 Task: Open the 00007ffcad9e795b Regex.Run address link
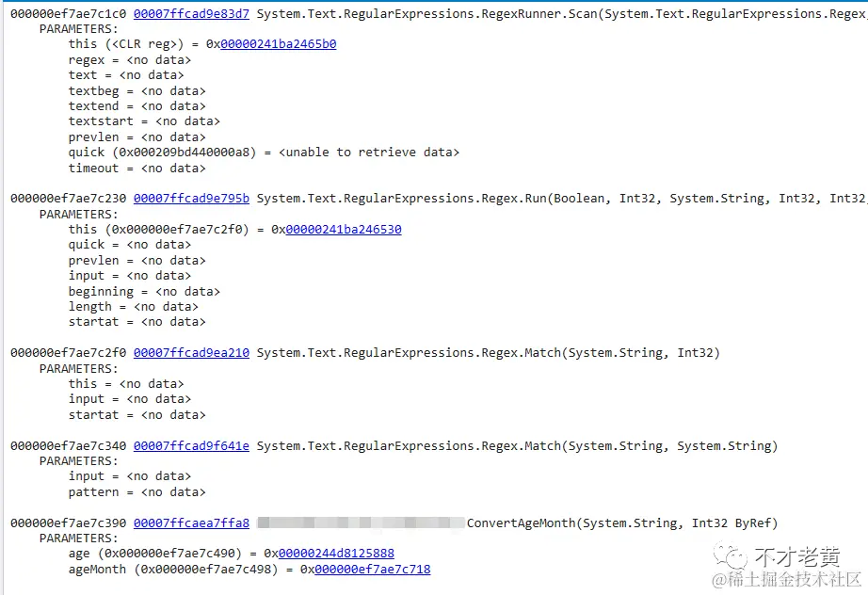191,199
